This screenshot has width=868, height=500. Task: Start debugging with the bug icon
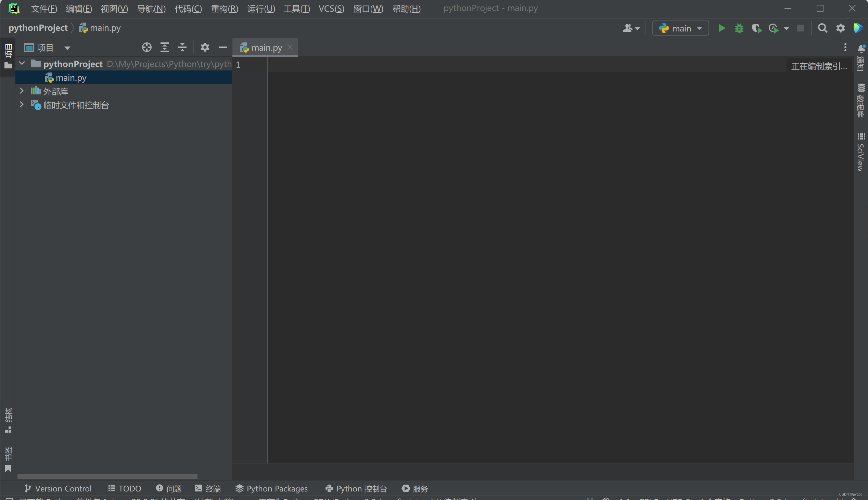(x=739, y=28)
